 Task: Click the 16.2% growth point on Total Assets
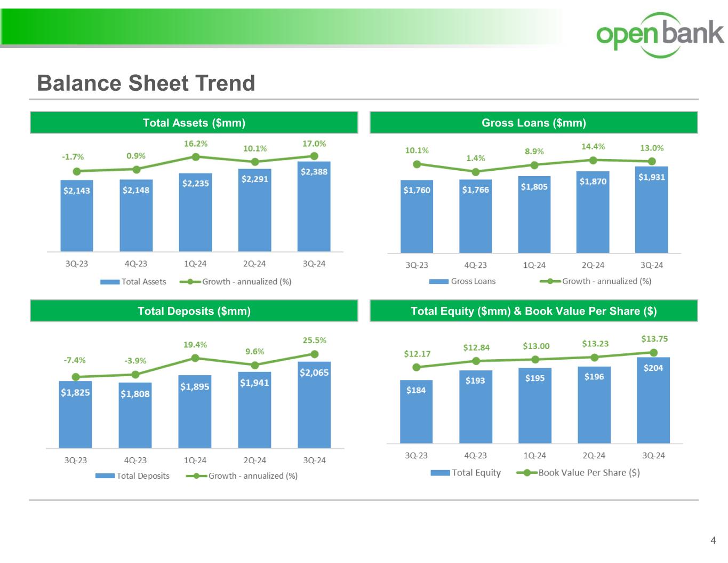pos(196,157)
